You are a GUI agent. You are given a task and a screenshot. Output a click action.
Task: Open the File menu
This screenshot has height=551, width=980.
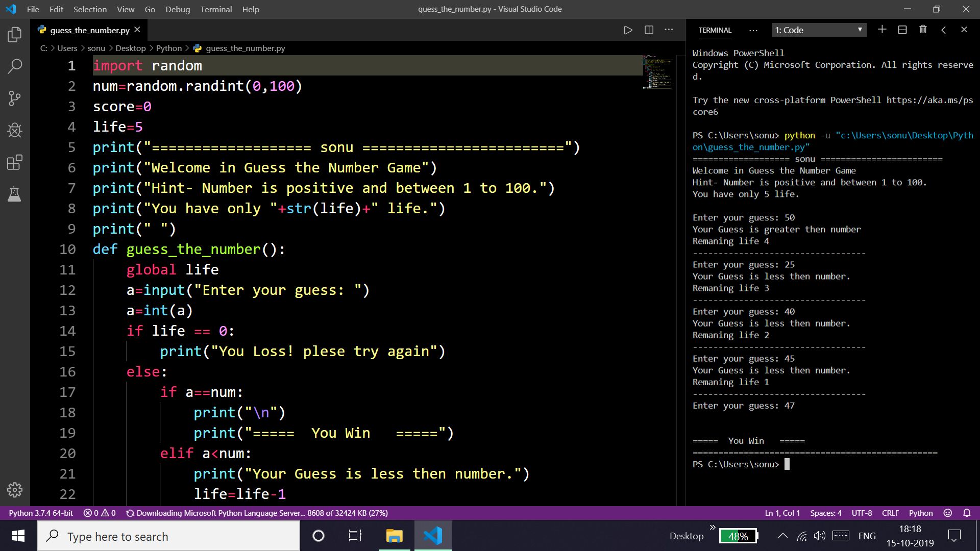33,9
